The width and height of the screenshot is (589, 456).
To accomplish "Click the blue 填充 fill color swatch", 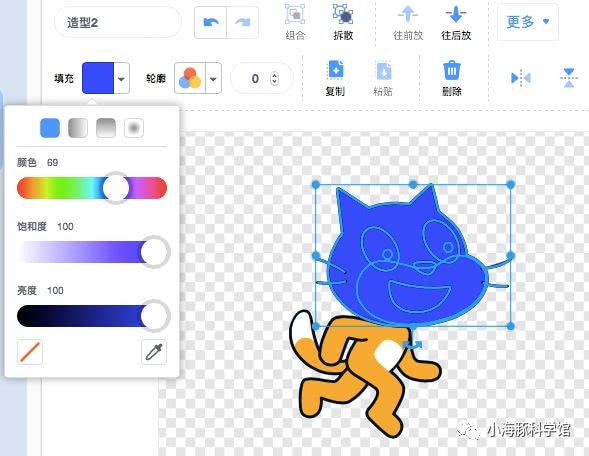I will point(98,78).
